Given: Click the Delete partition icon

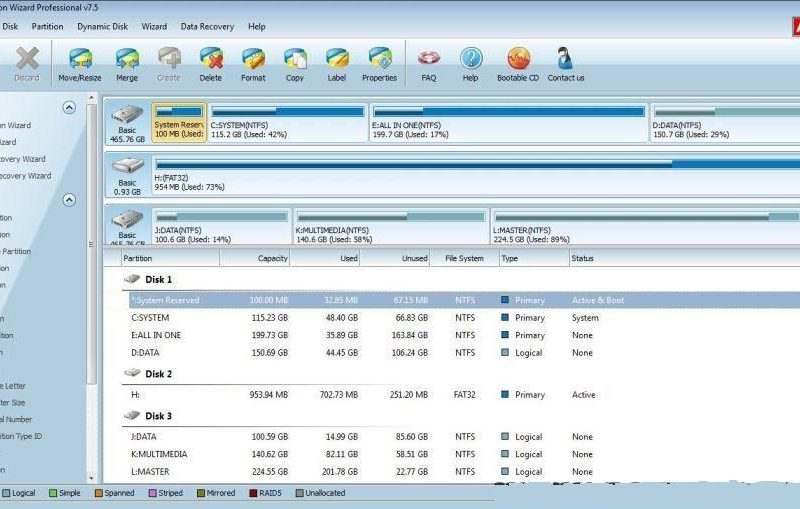Looking at the screenshot, I should (211, 59).
